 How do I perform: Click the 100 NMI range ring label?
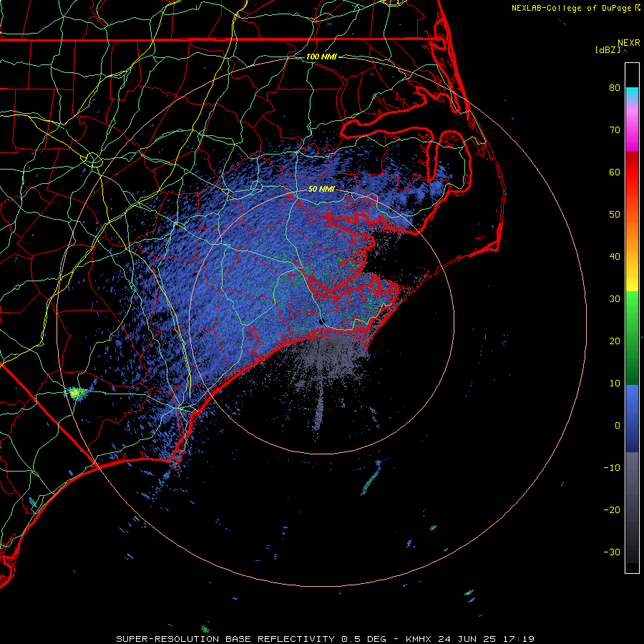pos(321,57)
